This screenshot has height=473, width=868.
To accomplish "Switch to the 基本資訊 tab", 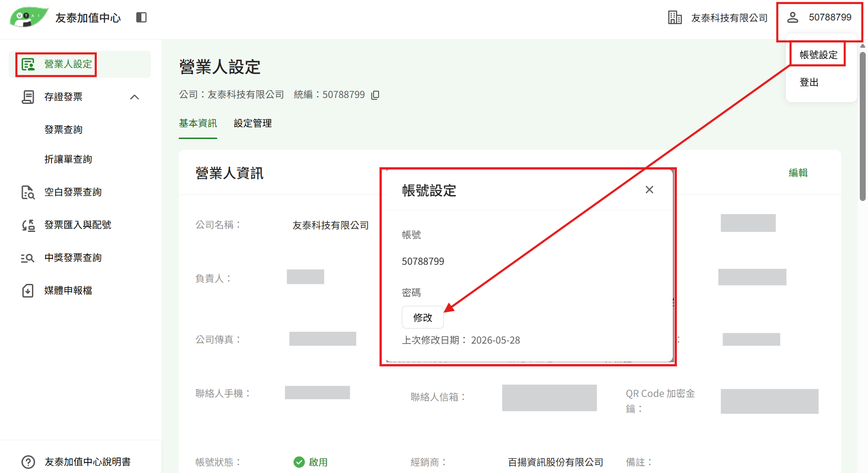I will (198, 123).
